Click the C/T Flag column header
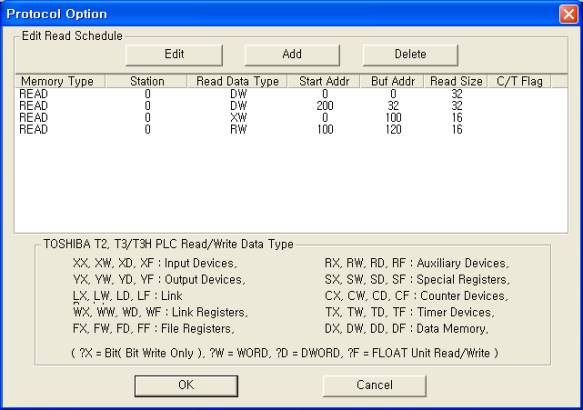The width and height of the screenshot is (583, 410). coord(519,81)
